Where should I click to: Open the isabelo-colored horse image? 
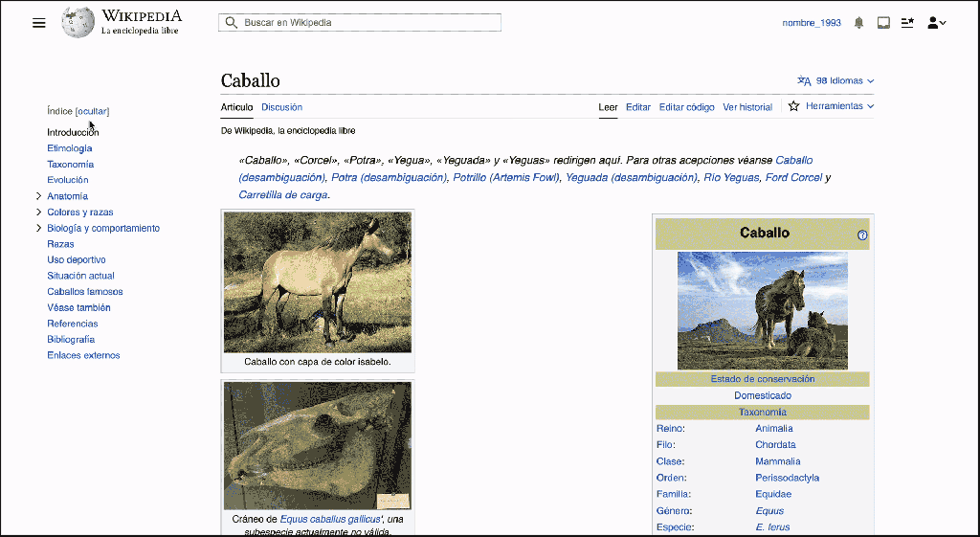click(318, 282)
